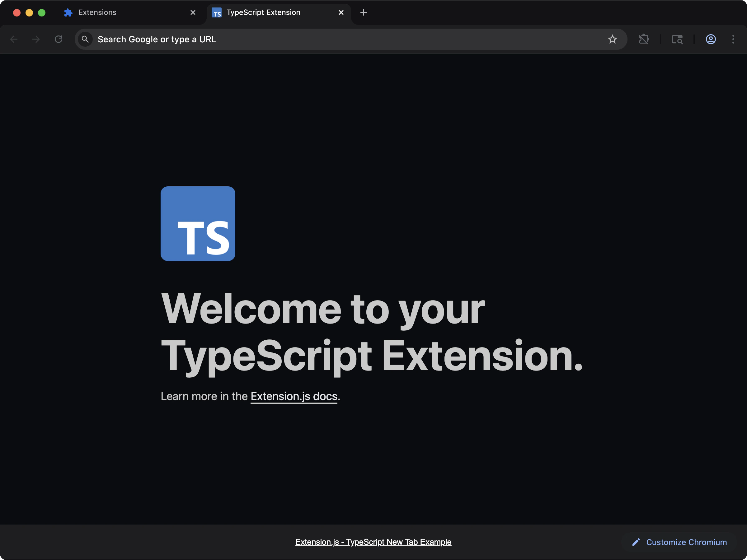The image size is (747, 560).
Task: Reload the current page
Action: tap(58, 39)
